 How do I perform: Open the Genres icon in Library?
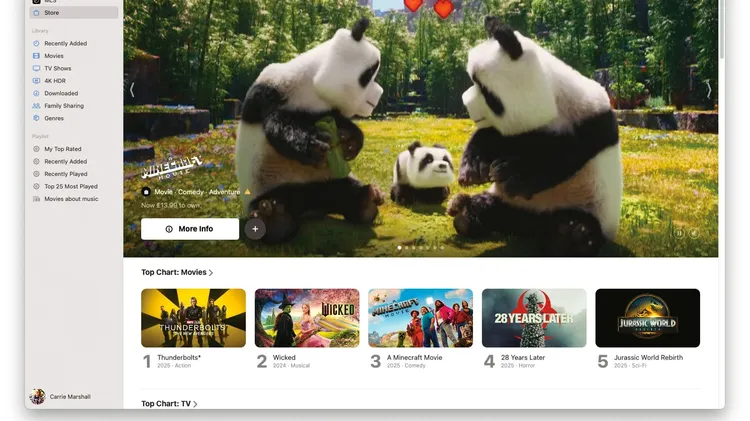pyautogui.click(x=36, y=118)
